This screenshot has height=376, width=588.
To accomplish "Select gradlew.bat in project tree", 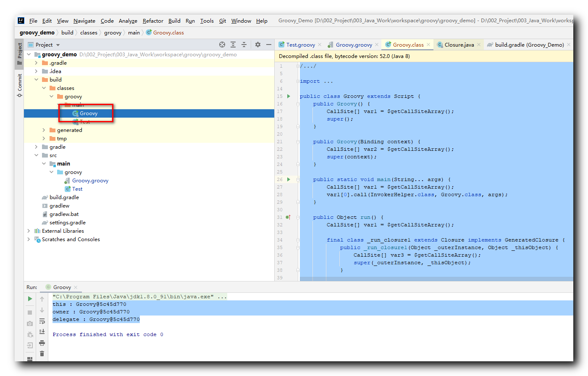I will 64,214.
